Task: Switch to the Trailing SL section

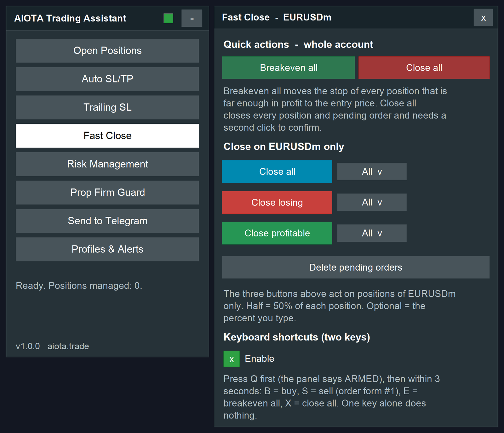Action: pyautogui.click(x=107, y=107)
